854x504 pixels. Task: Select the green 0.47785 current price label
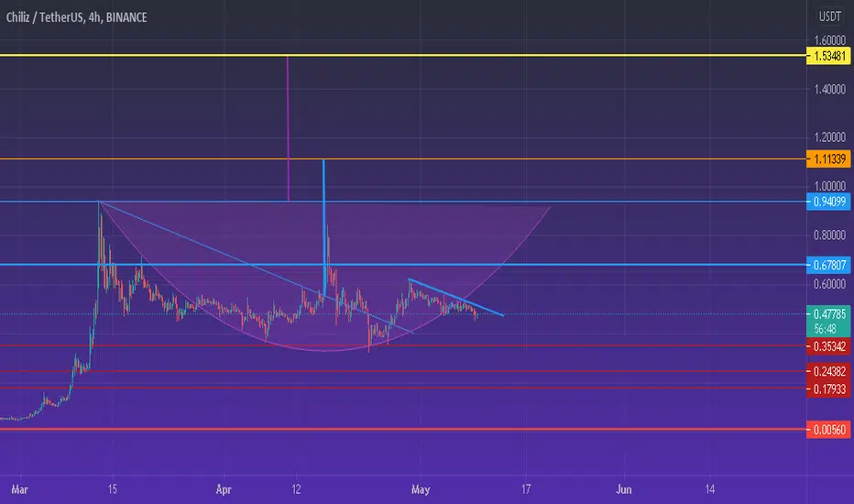[x=828, y=313]
